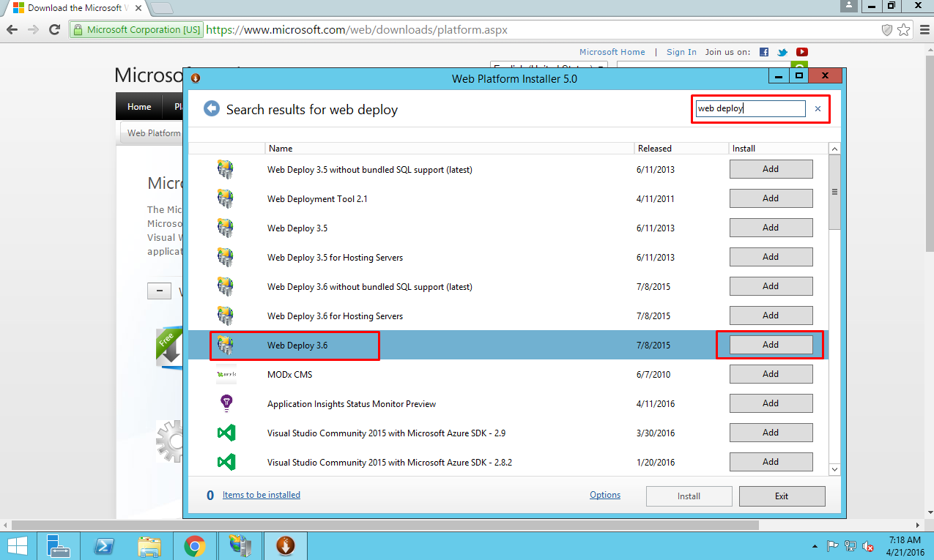The image size is (934, 560).
Task: Open PowerShell from the taskbar
Action: (x=104, y=546)
